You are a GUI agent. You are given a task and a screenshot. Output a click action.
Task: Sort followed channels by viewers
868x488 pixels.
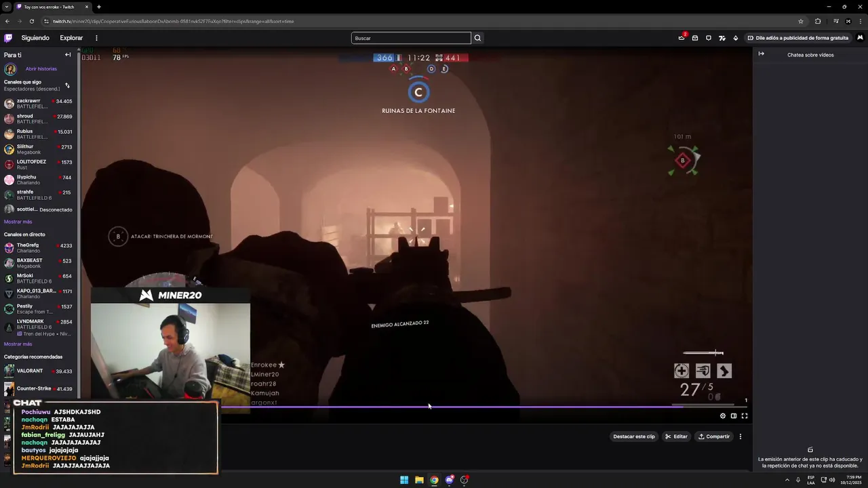(67, 85)
